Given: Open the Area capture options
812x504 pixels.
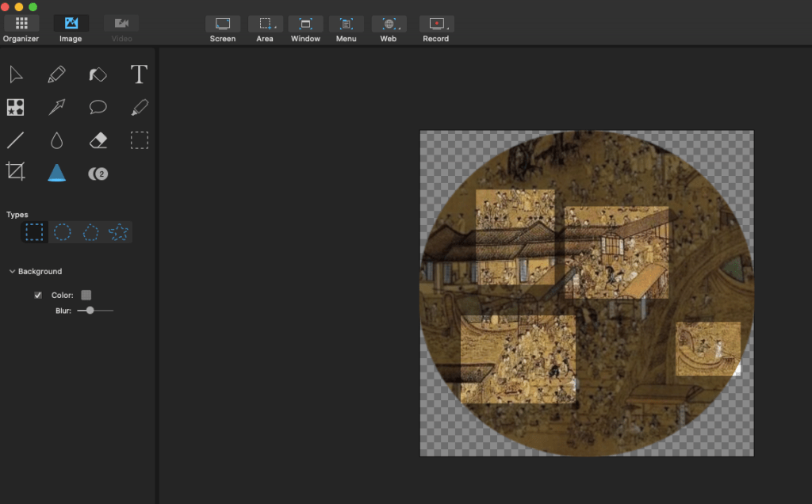Looking at the screenshot, I should pos(265,25).
